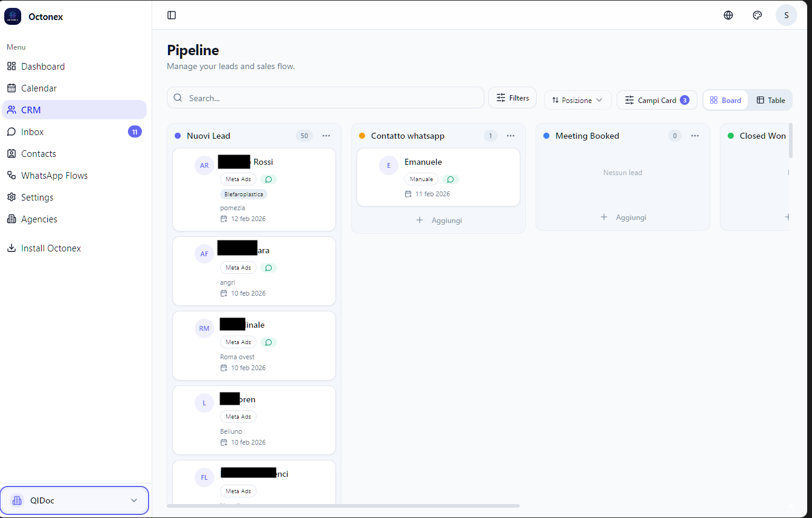
Task: Open the Posizione sort dropdown
Action: click(577, 99)
